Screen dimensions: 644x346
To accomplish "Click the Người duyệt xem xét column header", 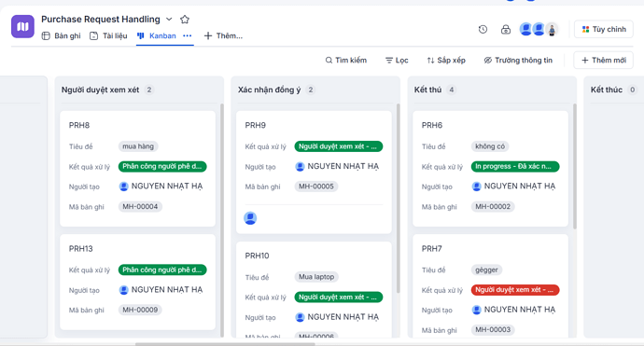I will (100, 90).
